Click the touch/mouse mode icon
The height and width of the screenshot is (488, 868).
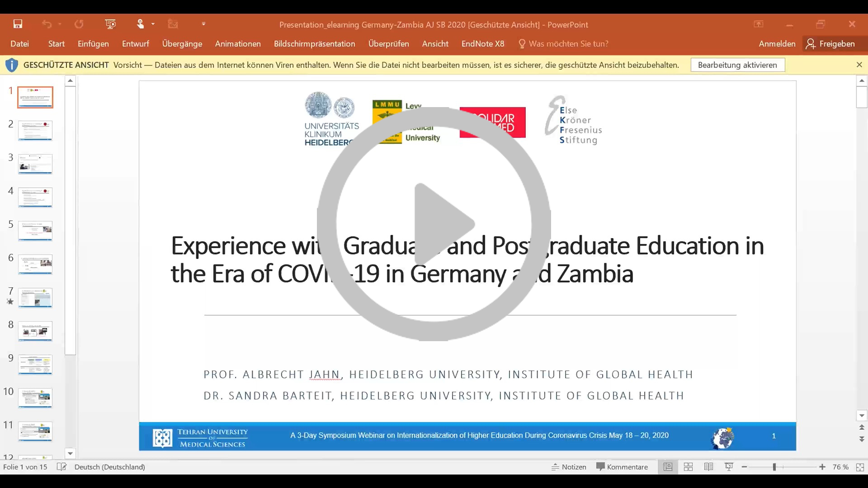(x=140, y=24)
